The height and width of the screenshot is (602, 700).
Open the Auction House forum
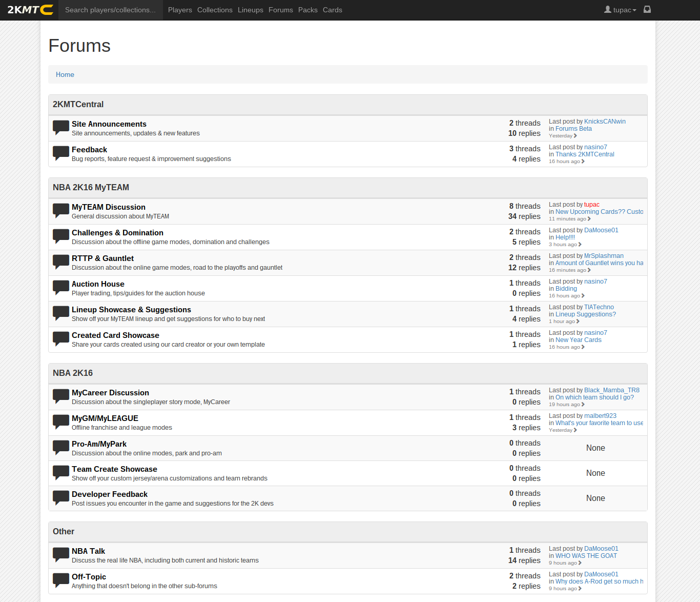[98, 284]
